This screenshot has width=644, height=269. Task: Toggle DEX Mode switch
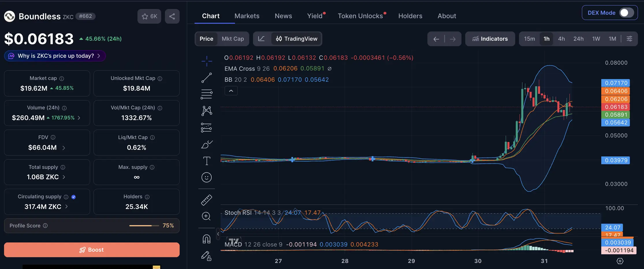626,13
